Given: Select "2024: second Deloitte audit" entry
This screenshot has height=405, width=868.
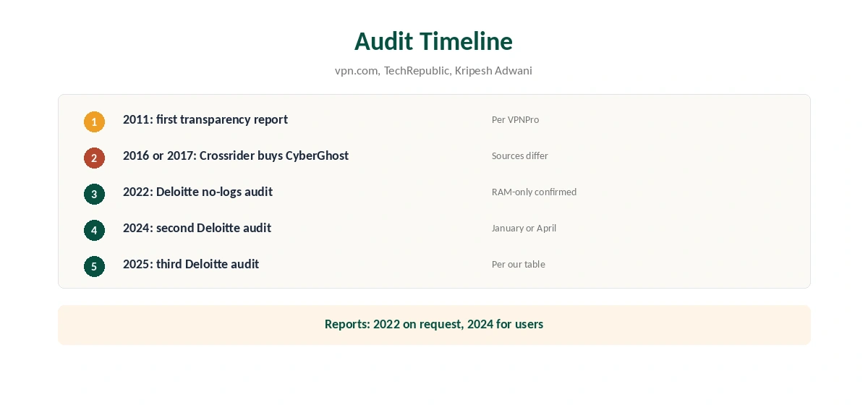Looking at the screenshot, I should pyautogui.click(x=197, y=228).
